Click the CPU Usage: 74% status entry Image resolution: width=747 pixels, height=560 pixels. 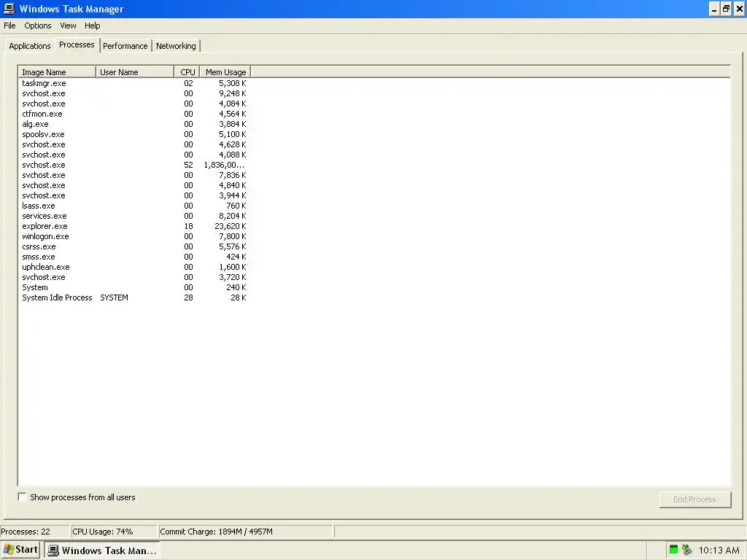(x=113, y=532)
